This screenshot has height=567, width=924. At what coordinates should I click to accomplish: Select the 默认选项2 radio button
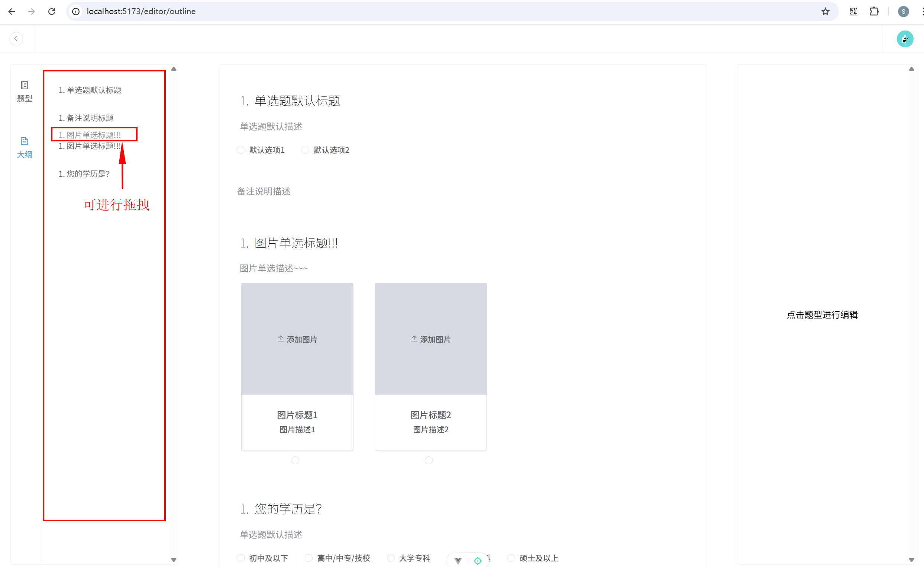(305, 150)
